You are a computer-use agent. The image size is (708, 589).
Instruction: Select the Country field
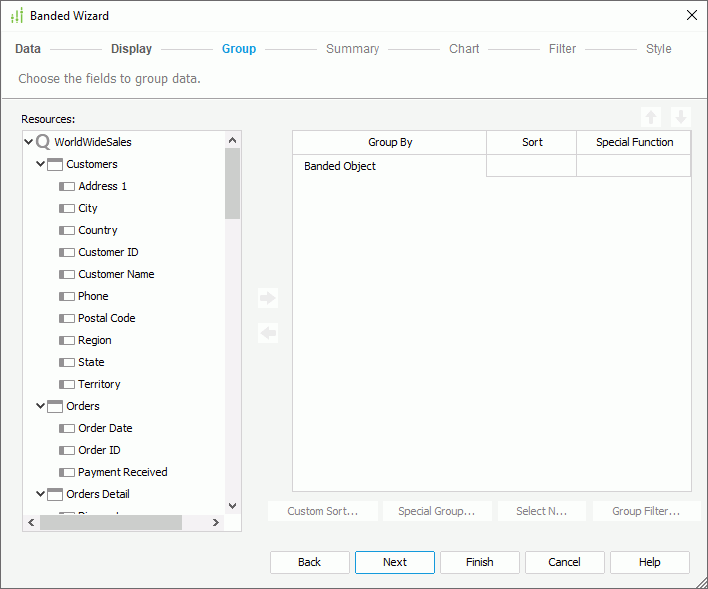click(98, 230)
